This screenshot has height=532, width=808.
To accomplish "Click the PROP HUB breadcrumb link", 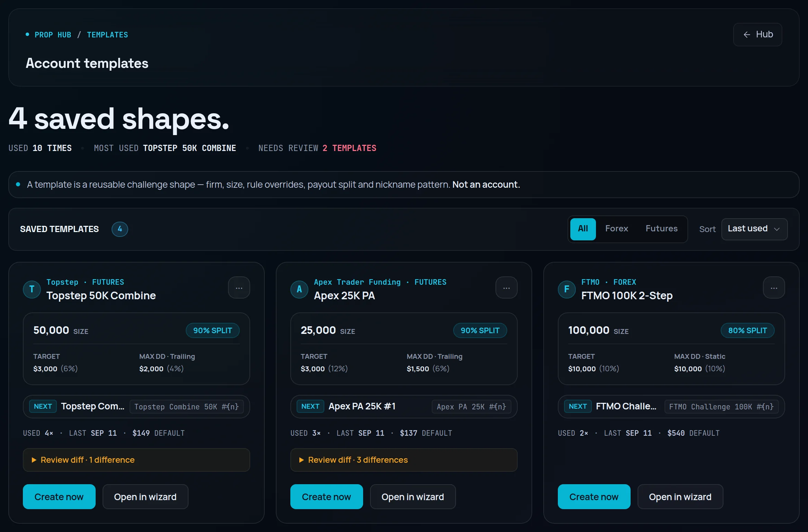I will [53, 35].
